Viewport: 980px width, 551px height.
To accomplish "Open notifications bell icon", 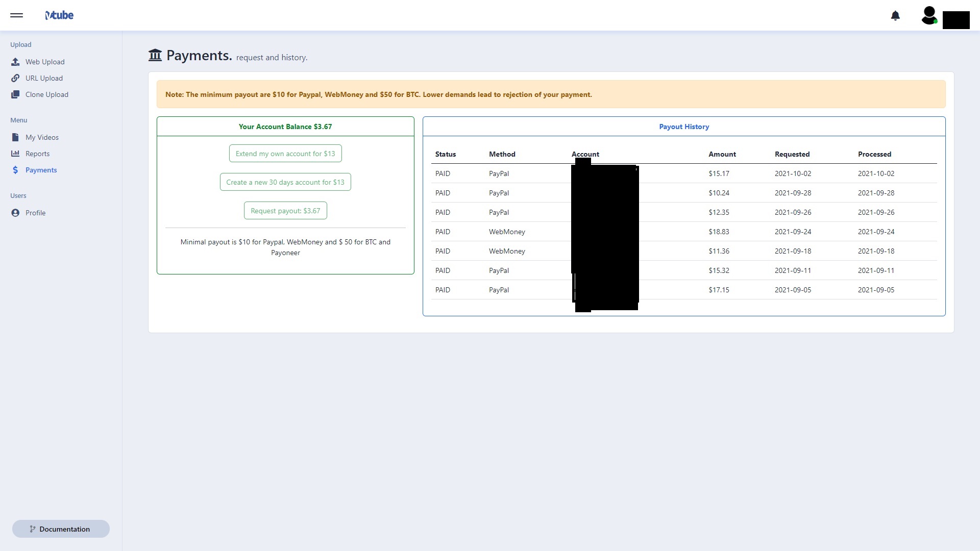I will point(895,16).
